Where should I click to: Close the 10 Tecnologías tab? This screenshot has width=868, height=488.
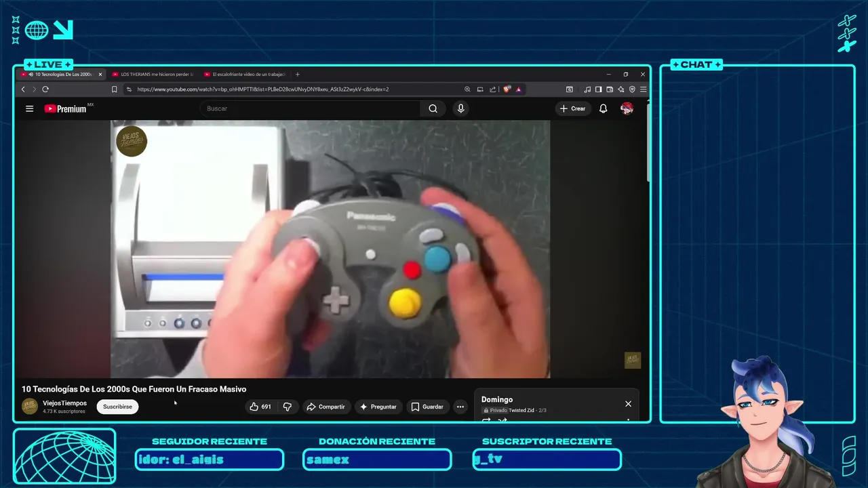click(x=100, y=75)
